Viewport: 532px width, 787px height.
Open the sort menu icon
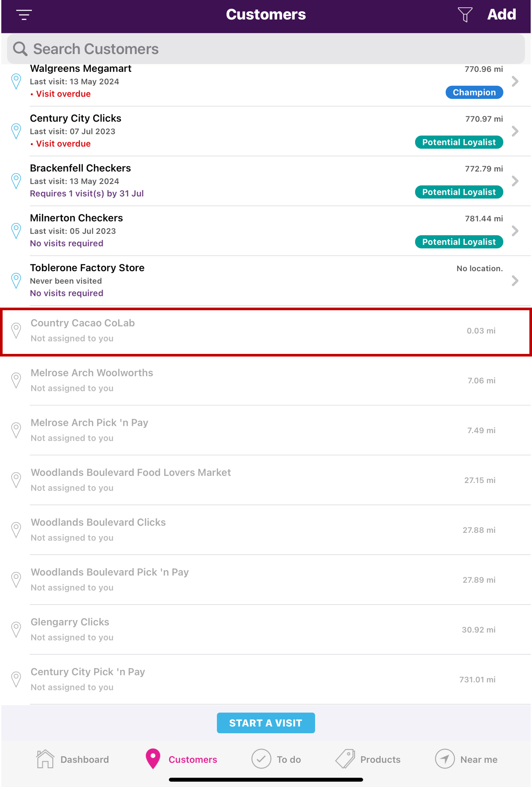point(24,15)
